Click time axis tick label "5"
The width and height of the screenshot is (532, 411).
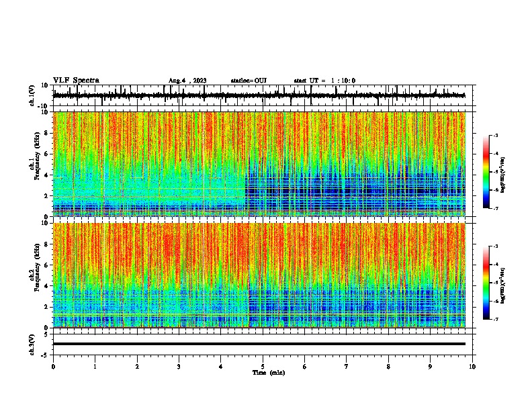(263, 367)
